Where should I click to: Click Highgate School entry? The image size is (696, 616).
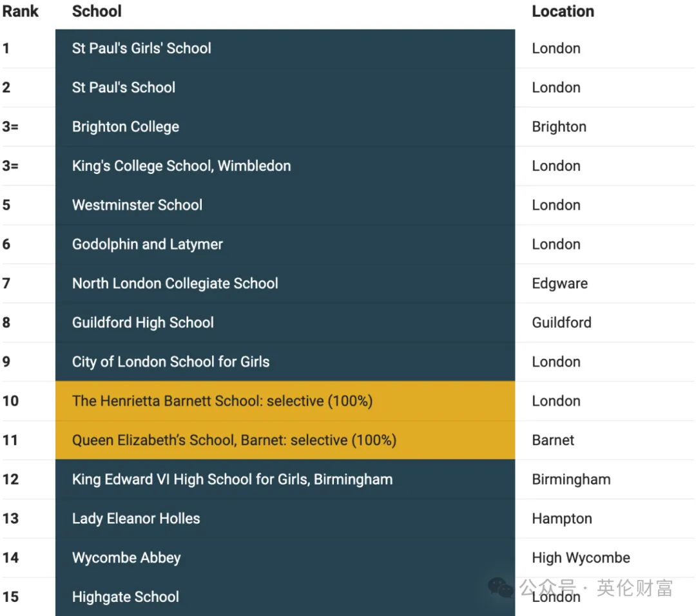coord(126,597)
